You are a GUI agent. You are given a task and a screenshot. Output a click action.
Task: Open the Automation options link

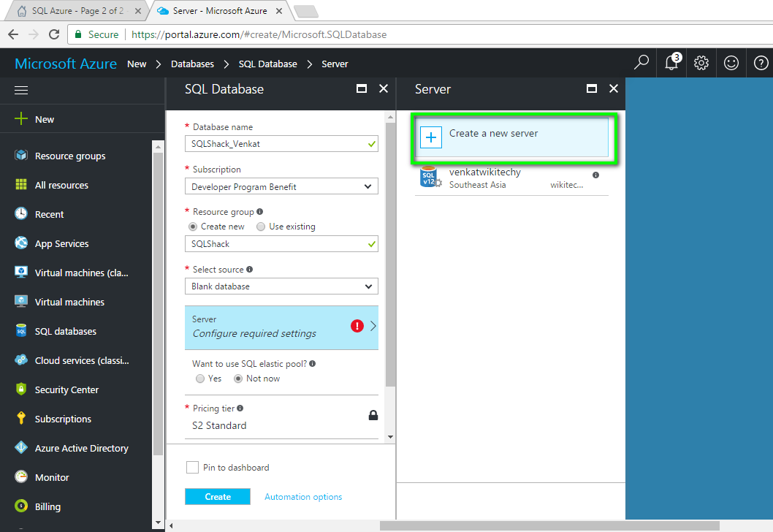(x=303, y=496)
